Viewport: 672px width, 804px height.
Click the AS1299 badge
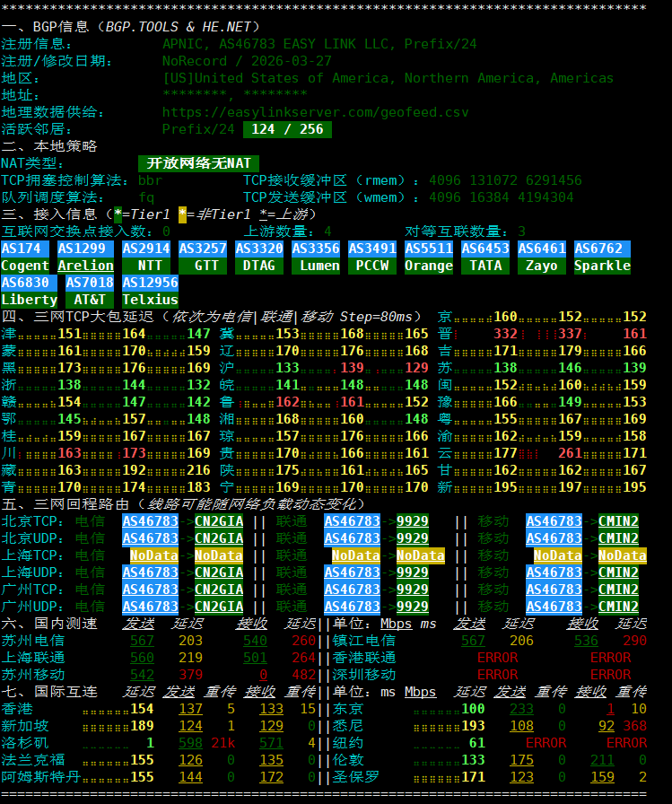point(85,249)
